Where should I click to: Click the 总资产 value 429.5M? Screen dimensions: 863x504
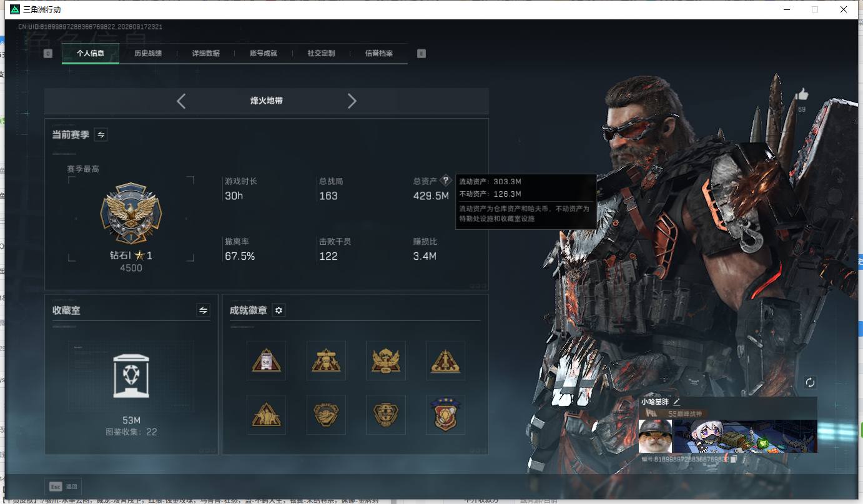click(x=431, y=195)
